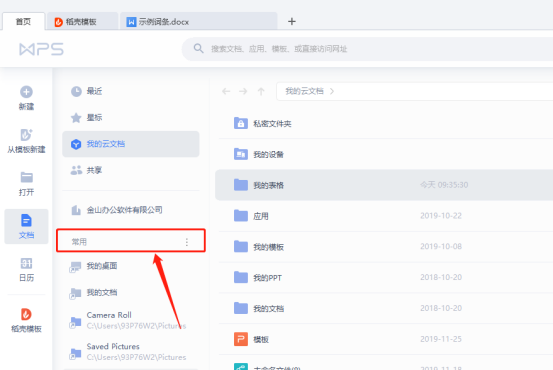
Task: Open the 日历 calendar icon
Action: pos(26,263)
